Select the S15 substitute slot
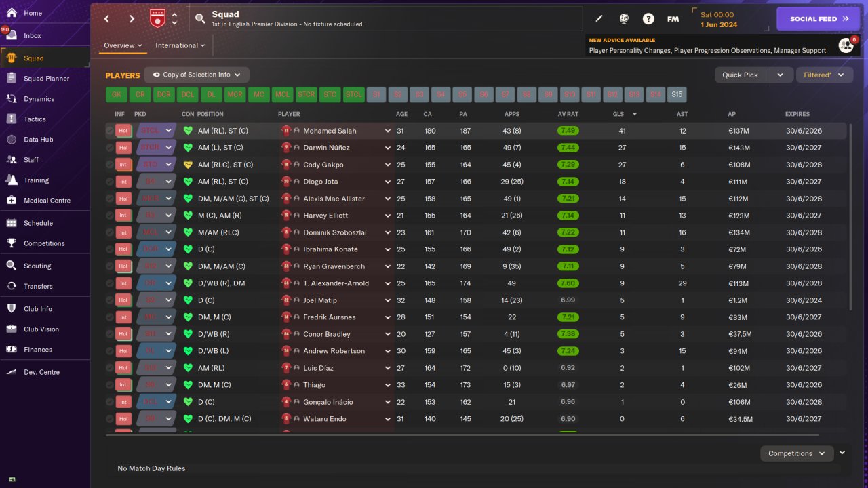Screen dimensions: 868x488 coord(677,94)
